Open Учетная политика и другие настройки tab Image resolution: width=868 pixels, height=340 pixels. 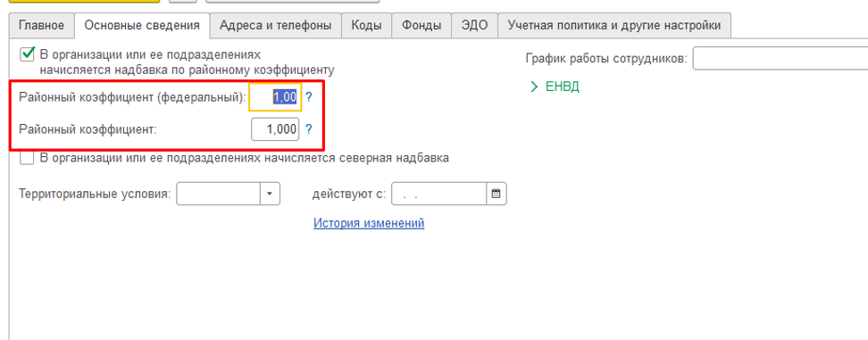(x=614, y=25)
